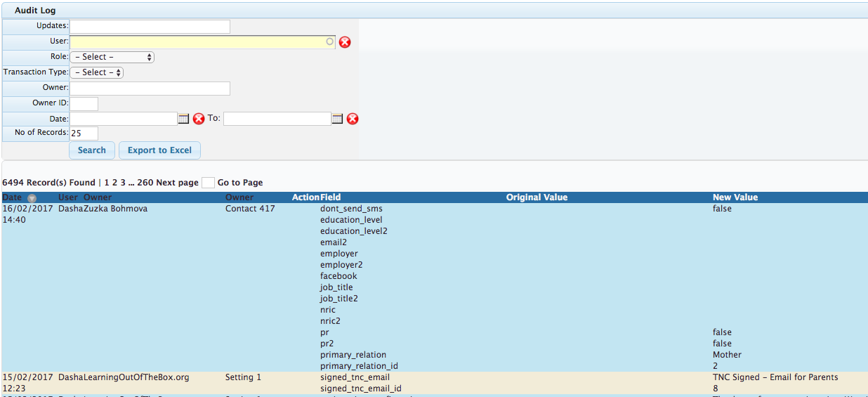The image size is (868, 397).
Task: Open the start Date calendar picker
Action: 183,119
